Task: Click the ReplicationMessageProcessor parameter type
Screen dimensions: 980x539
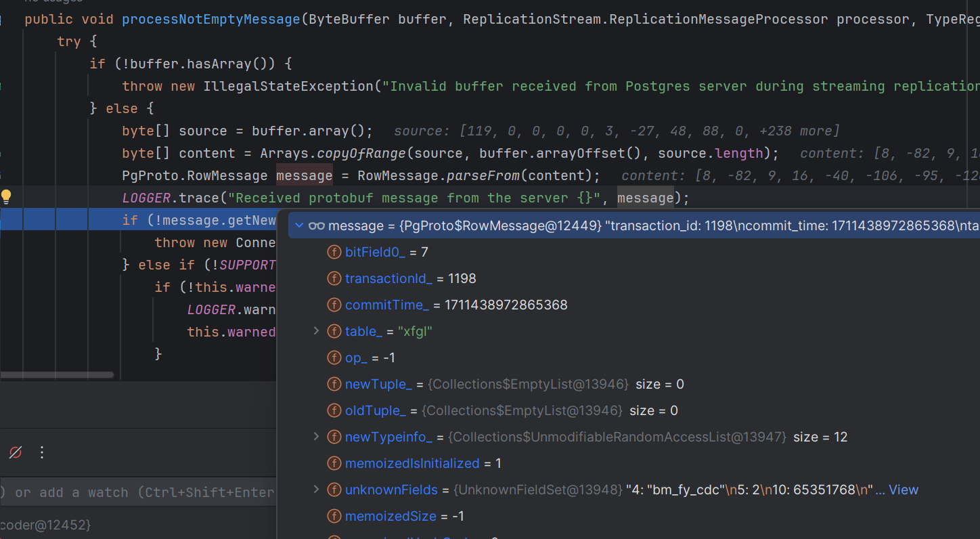Action: (x=719, y=19)
